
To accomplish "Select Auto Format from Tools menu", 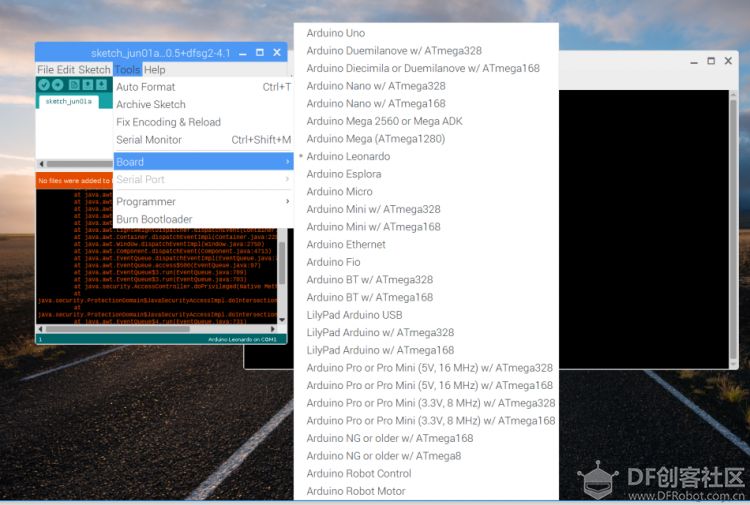I will click(x=203, y=87).
